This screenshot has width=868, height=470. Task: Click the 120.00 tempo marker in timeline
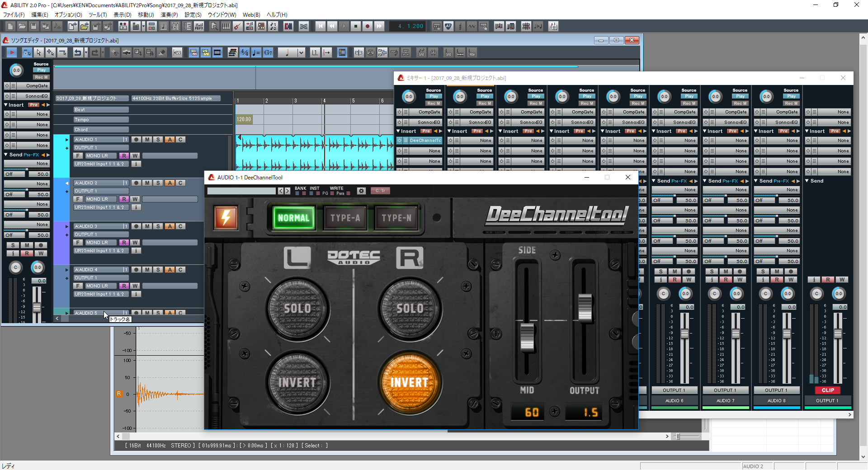point(244,119)
